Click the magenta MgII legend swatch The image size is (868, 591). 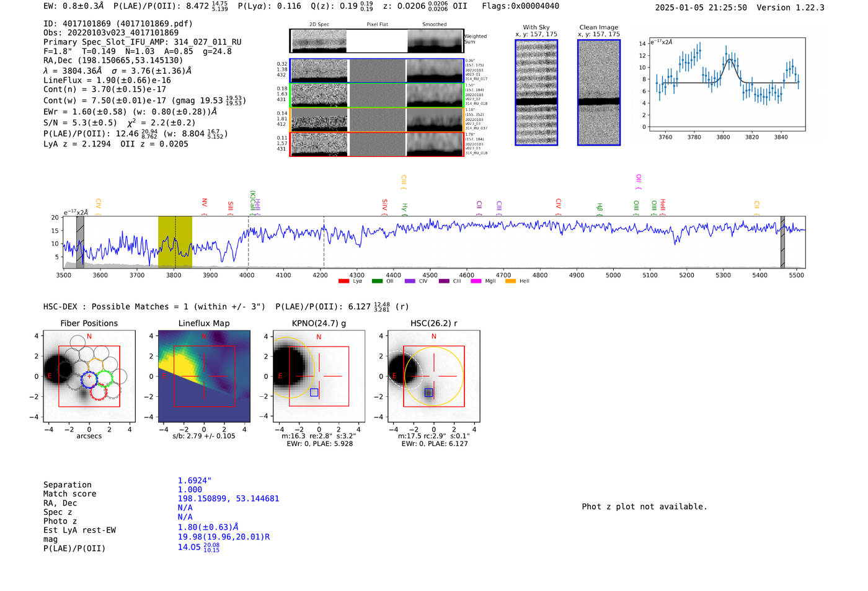coord(476,282)
